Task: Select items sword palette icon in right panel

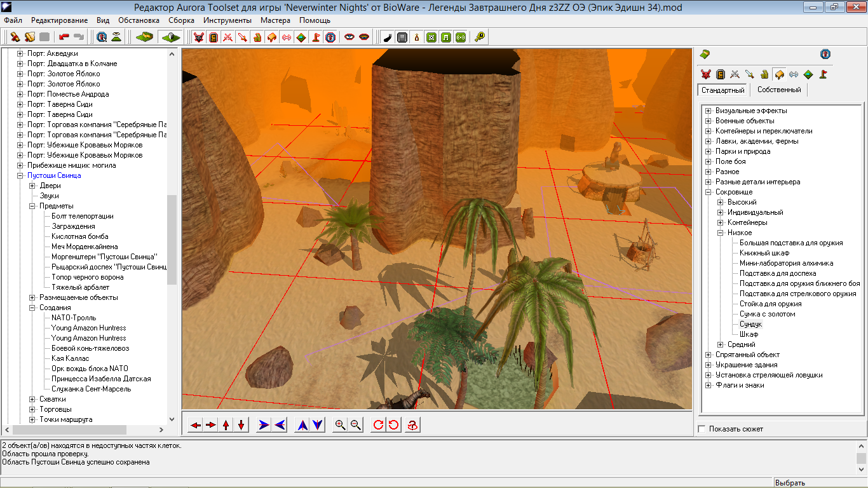Action: pyautogui.click(x=749, y=74)
